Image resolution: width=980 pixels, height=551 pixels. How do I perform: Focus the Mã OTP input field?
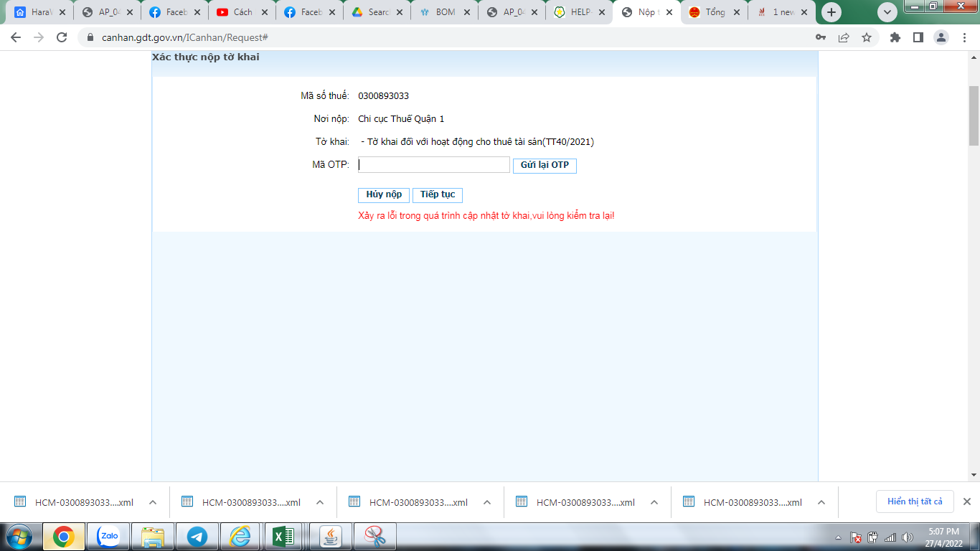click(x=434, y=165)
